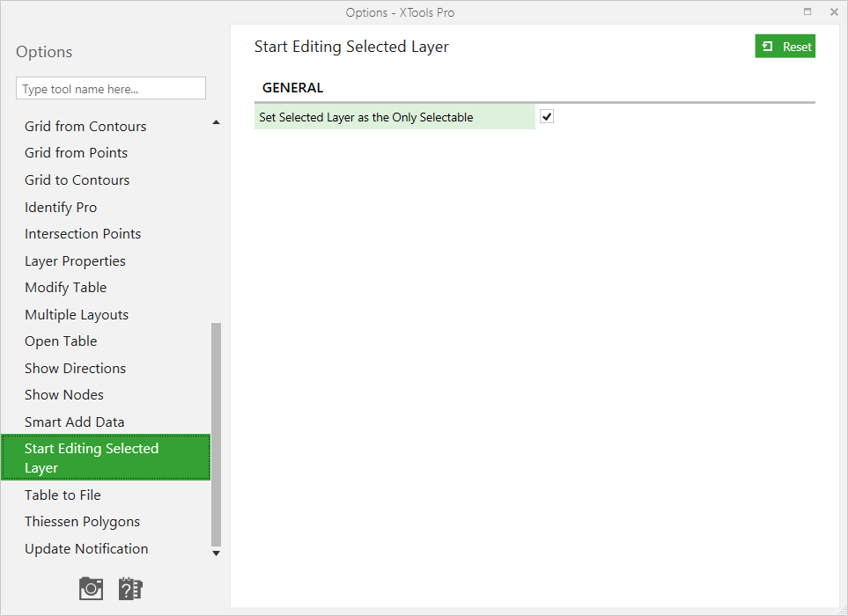Select Modify Table in the list
This screenshot has height=616, width=848.
coord(65,288)
